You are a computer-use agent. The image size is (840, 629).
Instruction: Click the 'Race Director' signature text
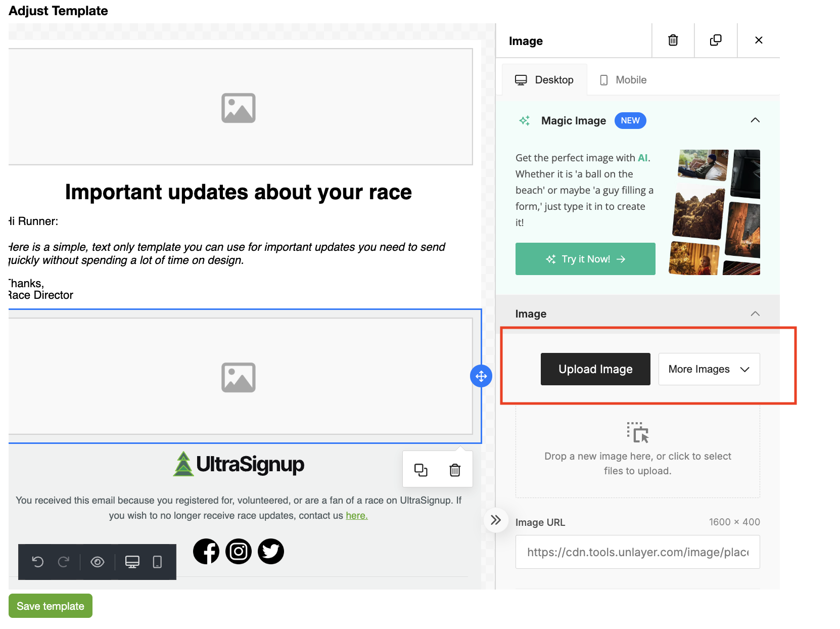[x=41, y=295]
